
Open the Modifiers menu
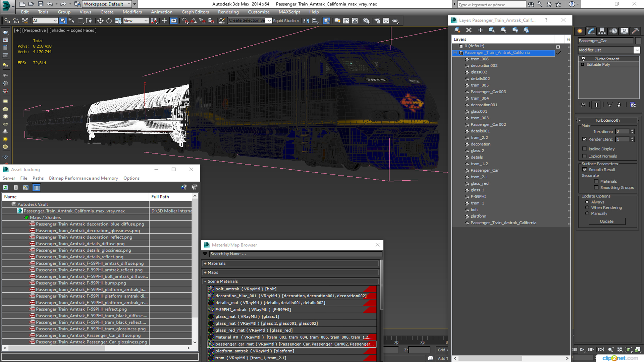(x=132, y=12)
